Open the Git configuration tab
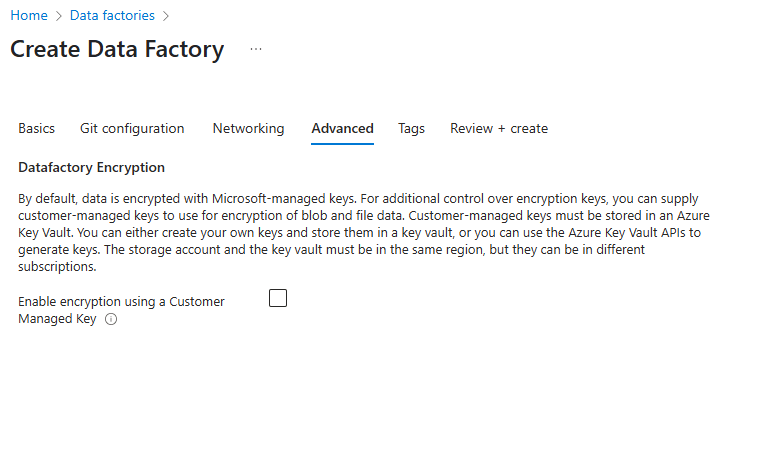Image resolution: width=765 pixels, height=457 pixels. [x=132, y=128]
